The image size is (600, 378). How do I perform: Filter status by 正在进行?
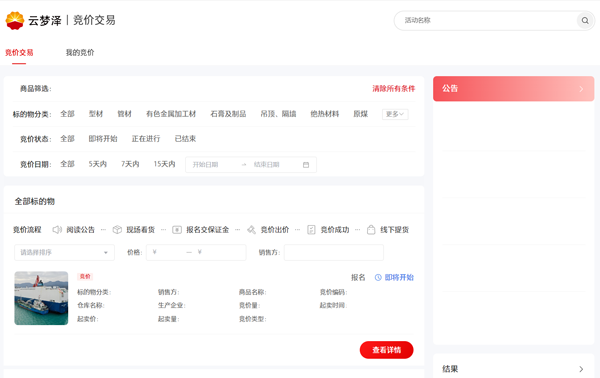[x=146, y=138]
